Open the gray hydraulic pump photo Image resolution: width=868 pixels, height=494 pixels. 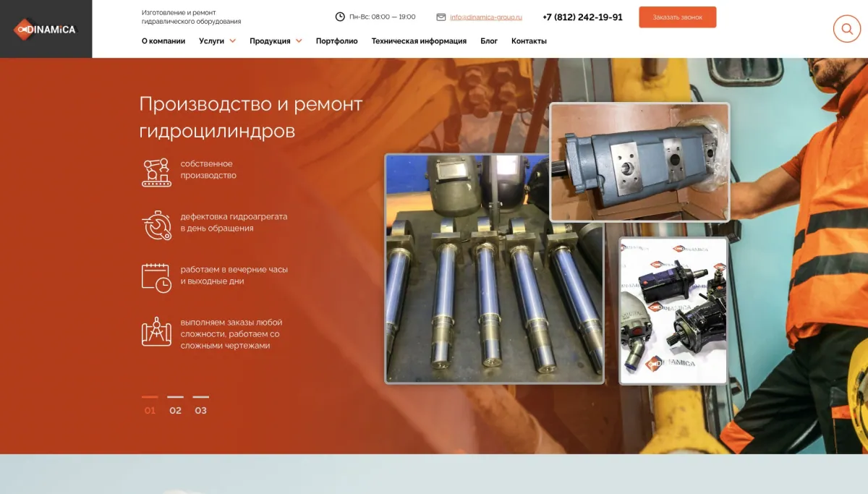639,162
